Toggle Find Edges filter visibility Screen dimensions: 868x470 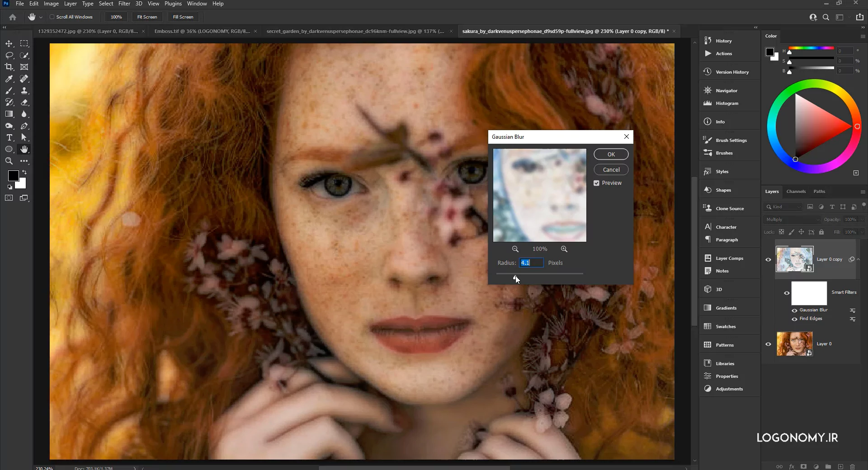(x=794, y=319)
